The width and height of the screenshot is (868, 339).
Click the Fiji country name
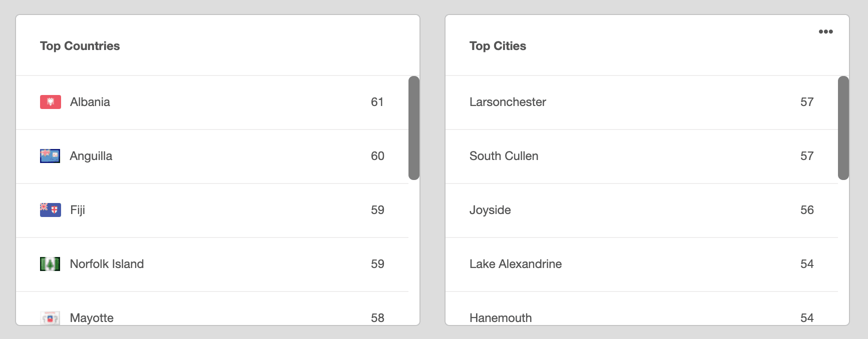(78, 210)
